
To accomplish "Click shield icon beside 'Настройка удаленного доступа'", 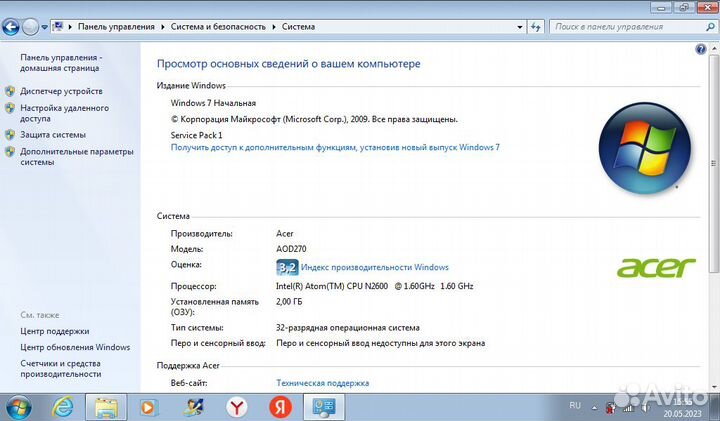I will [x=10, y=108].
